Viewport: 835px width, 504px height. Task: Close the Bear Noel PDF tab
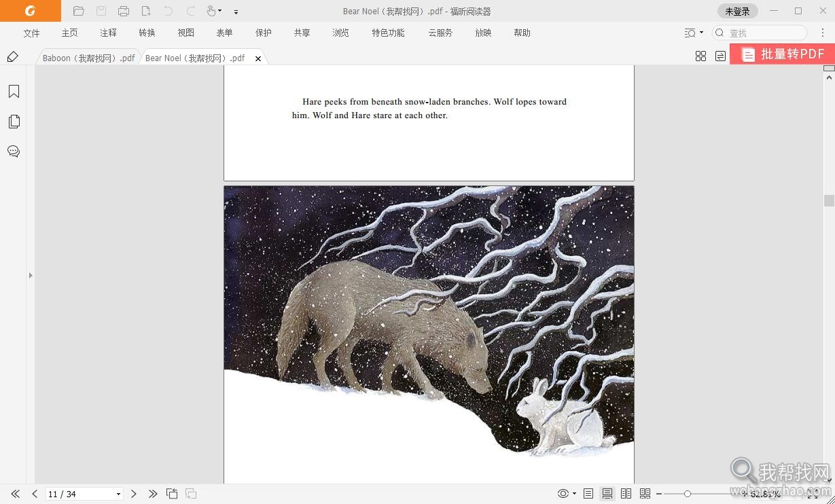(x=258, y=58)
